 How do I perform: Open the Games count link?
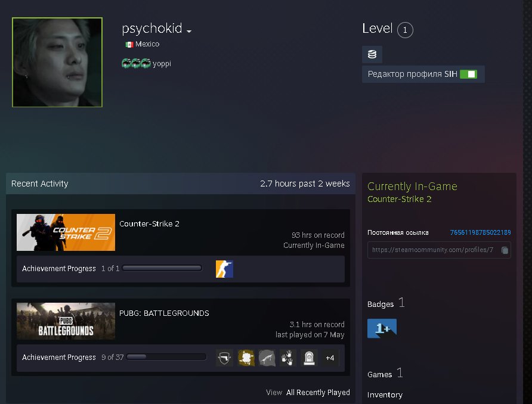coord(385,374)
